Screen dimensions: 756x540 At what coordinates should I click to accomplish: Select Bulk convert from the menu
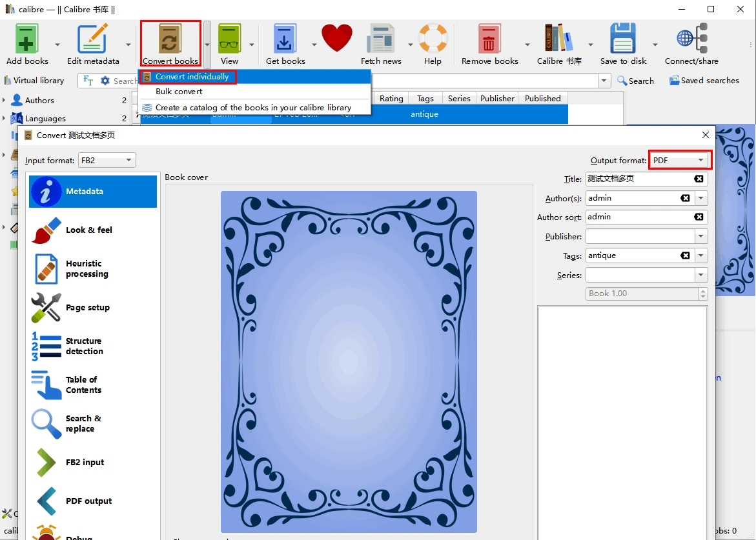[179, 92]
